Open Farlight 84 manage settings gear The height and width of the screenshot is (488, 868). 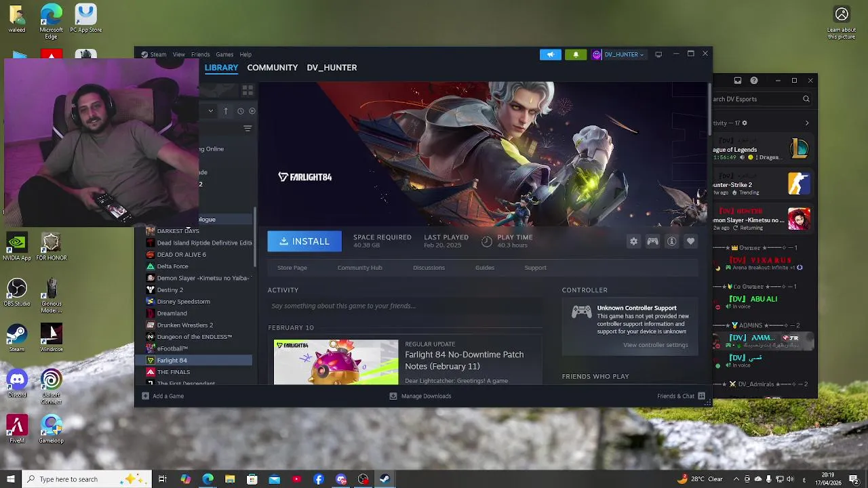633,241
